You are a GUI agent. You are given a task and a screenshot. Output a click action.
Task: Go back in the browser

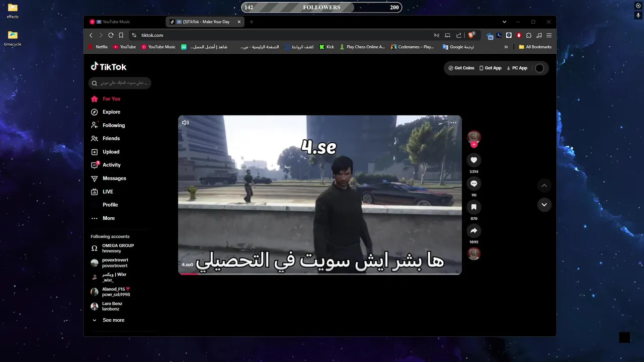(91, 35)
